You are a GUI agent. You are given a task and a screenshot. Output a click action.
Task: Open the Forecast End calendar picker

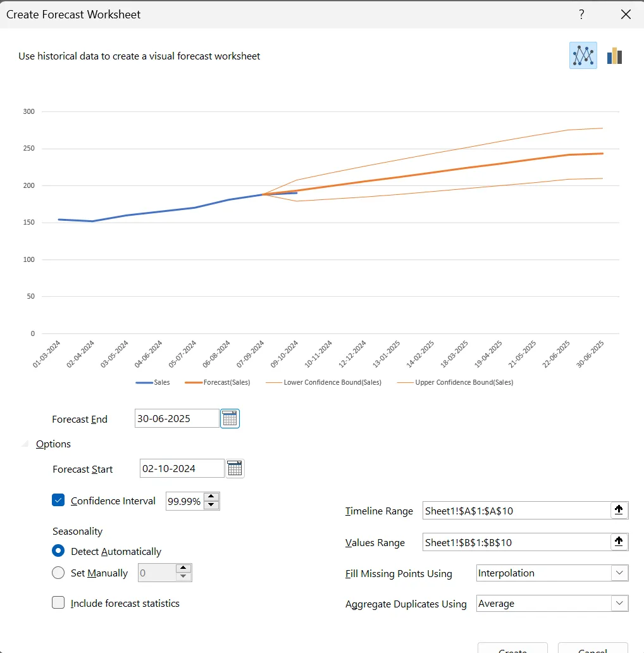(x=230, y=418)
